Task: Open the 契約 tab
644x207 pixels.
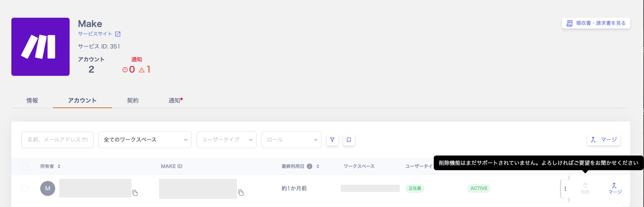Action: pyautogui.click(x=133, y=100)
